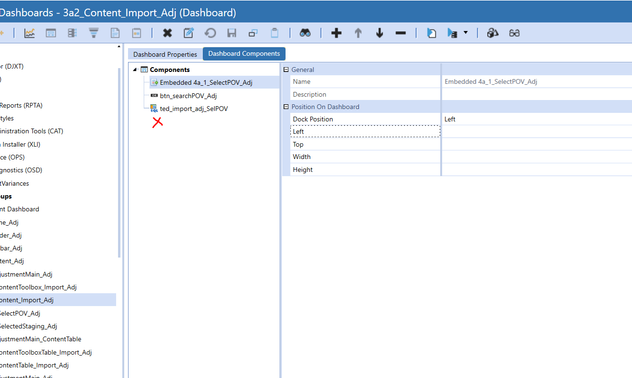Add a dashboard component with the plus icon
The height and width of the screenshot is (378, 632).
336,33
